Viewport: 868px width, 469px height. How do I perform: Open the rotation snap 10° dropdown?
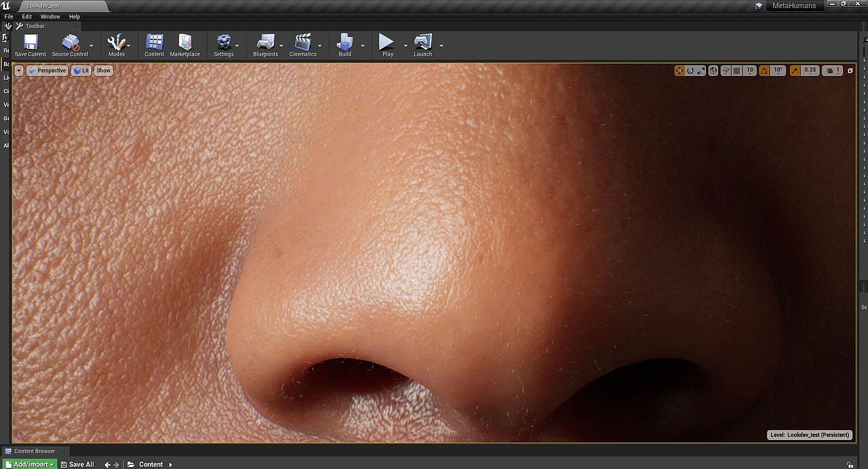click(x=778, y=71)
